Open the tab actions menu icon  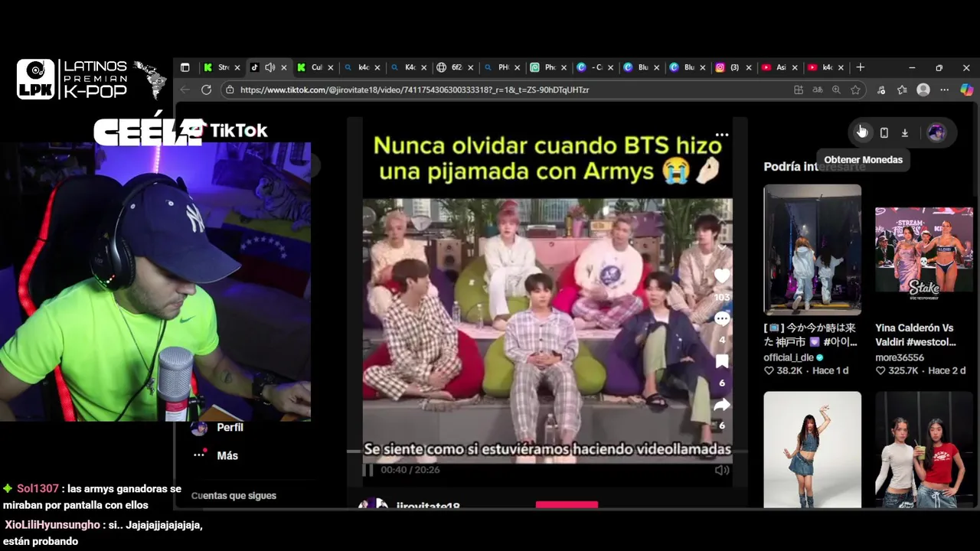pyautogui.click(x=185, y=67)
